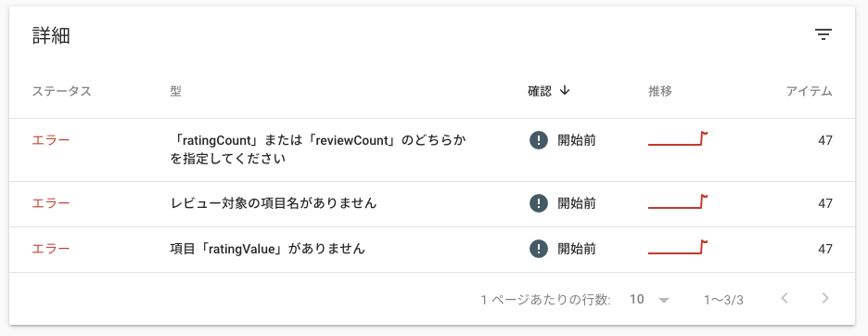Image resolution: width=868 pixels, height=336 pixels.
Task: Select the rows per page value 10
Action: click(636, 300)
